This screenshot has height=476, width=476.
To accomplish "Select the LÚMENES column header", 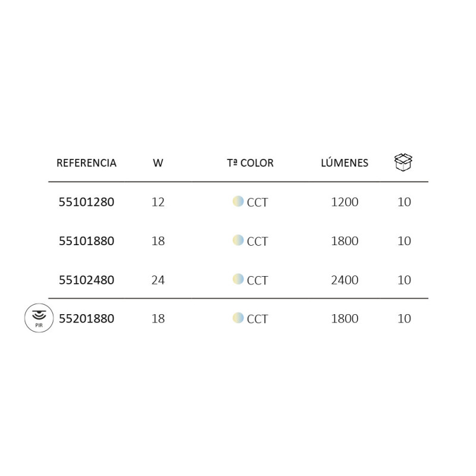I will (345, 162).
